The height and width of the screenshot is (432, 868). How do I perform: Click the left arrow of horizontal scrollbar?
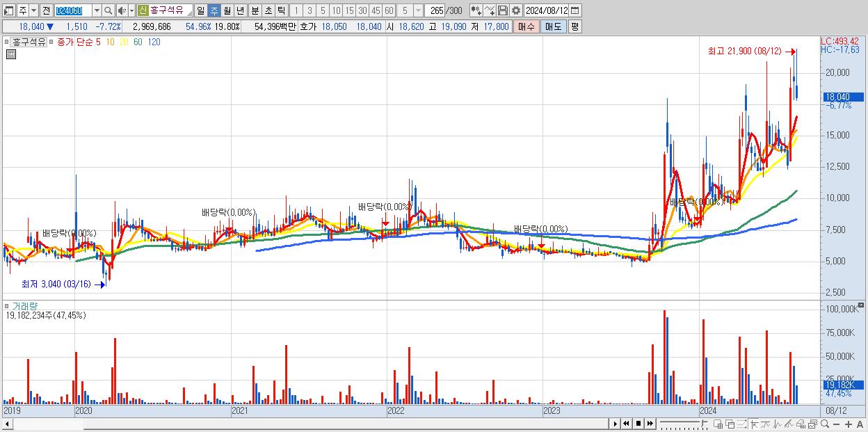pos(7,424)
